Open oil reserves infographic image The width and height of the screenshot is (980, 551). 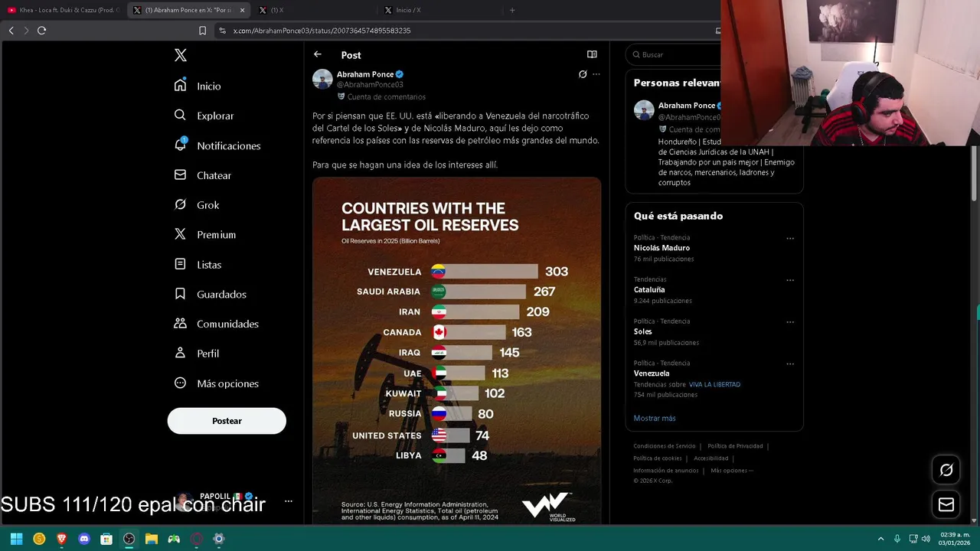(456, 350)
